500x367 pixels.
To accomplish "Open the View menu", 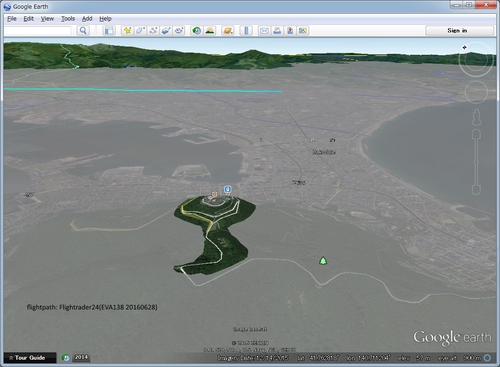I will [x=47, y=19].
